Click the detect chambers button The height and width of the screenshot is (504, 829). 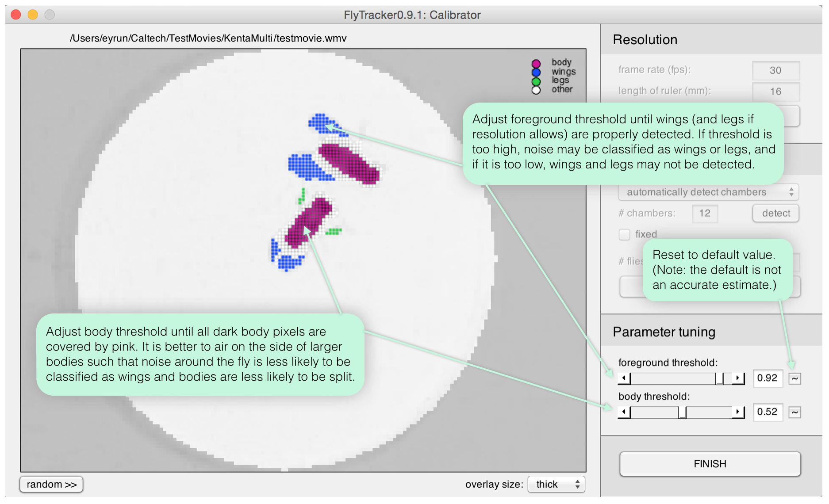(775, 214)
